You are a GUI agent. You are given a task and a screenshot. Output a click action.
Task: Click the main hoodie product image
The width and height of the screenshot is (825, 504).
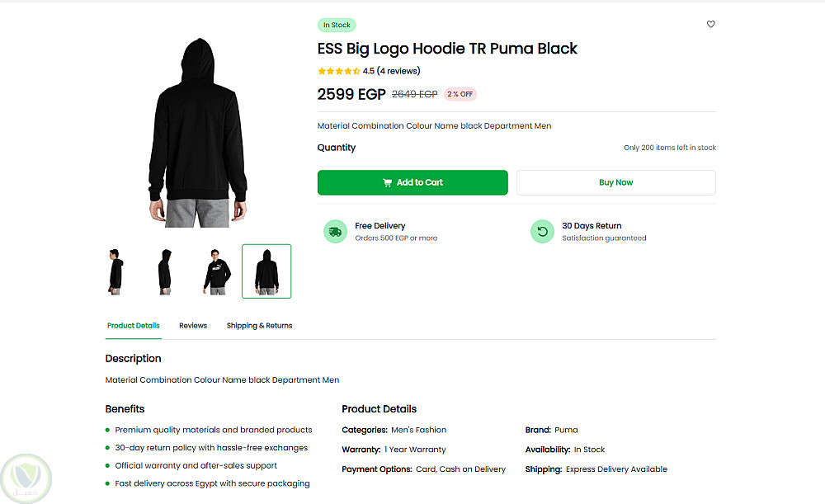[x=197, y=132]
